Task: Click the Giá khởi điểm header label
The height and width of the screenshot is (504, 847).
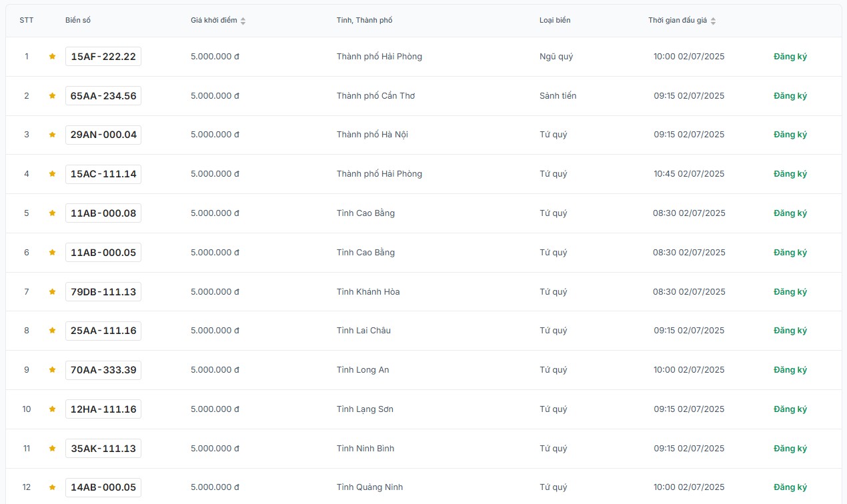Action: click(x=214, y=21)
